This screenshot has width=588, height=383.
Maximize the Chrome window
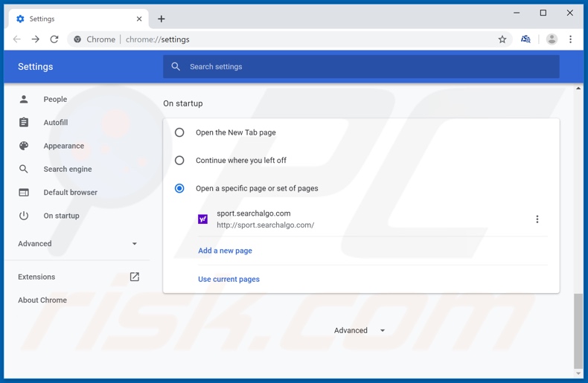(x=543, y=13)
